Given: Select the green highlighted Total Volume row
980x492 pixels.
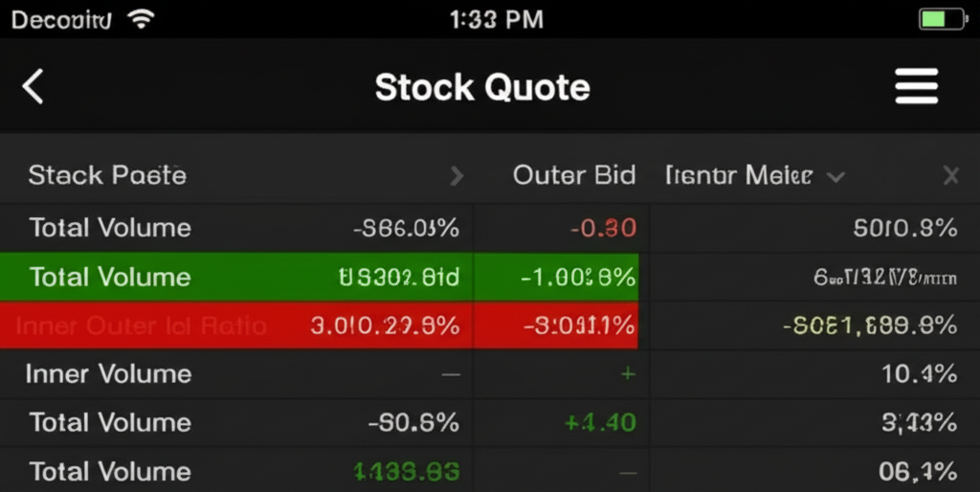Looking at the screenshot, I should (x=110, y=278).
